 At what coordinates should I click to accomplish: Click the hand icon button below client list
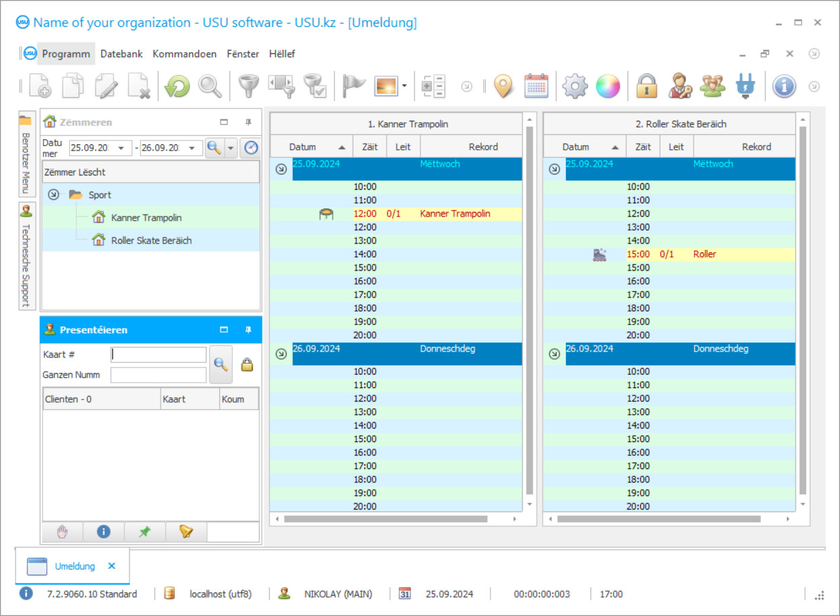(63, 532)
